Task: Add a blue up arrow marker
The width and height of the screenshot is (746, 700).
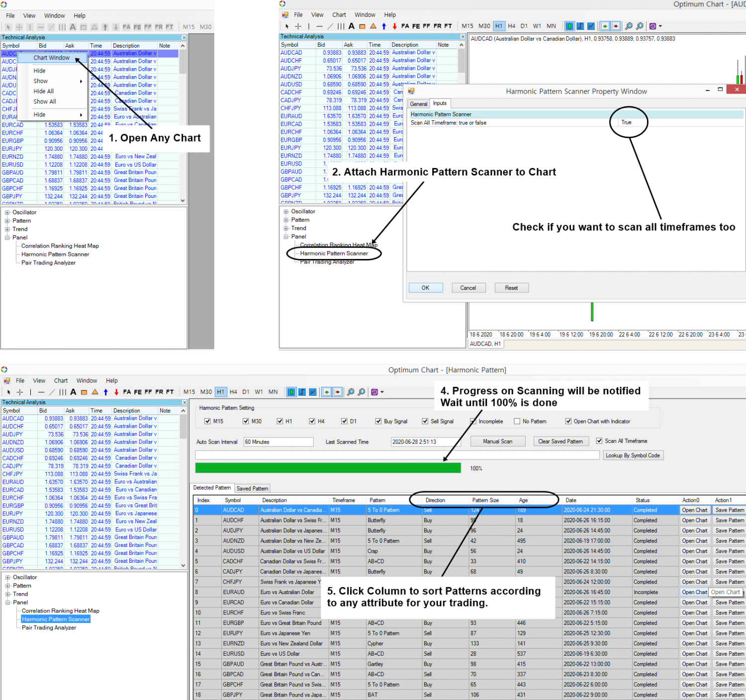Action: [x=105, y=391]
